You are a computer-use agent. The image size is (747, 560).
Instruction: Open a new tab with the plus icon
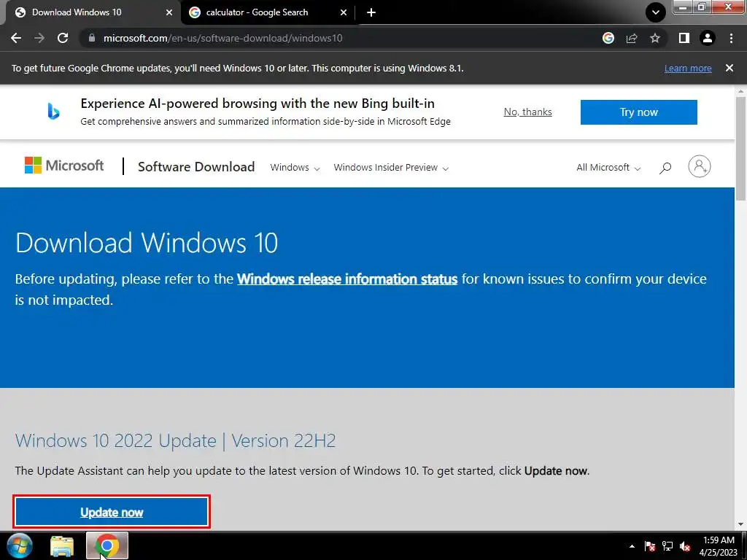371,12
